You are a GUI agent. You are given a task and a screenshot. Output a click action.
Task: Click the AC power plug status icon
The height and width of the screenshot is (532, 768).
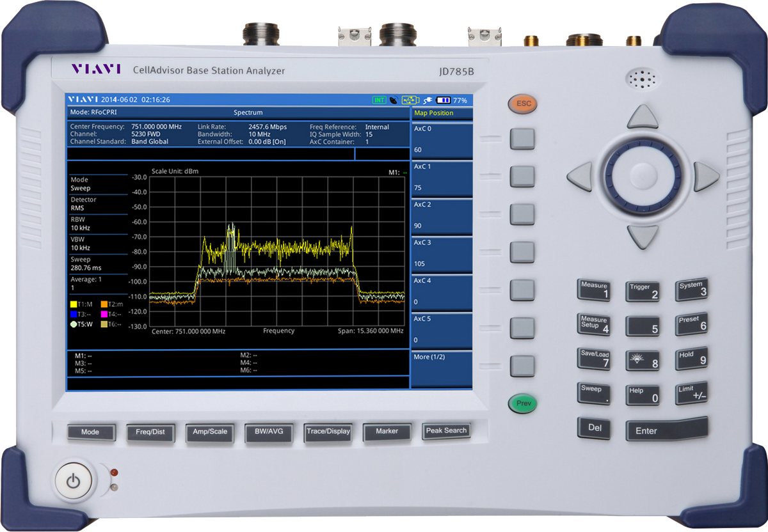pos(428,100)
